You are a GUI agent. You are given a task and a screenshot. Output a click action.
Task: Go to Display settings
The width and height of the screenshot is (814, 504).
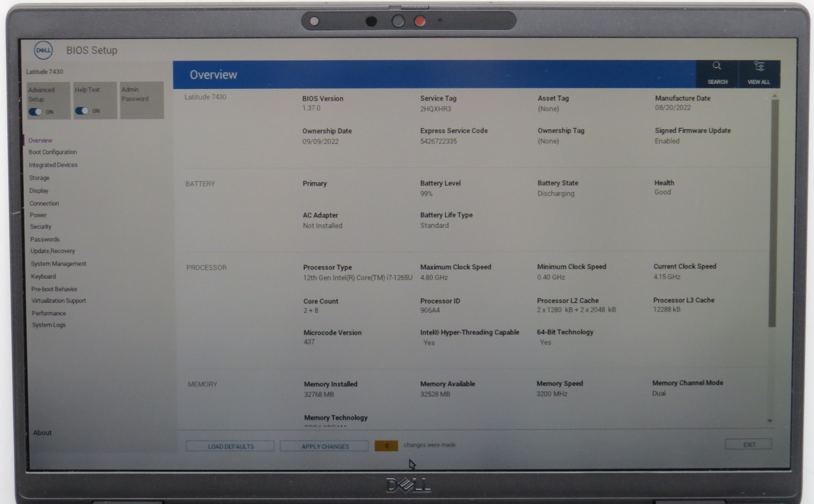click(x=39, y=191)
